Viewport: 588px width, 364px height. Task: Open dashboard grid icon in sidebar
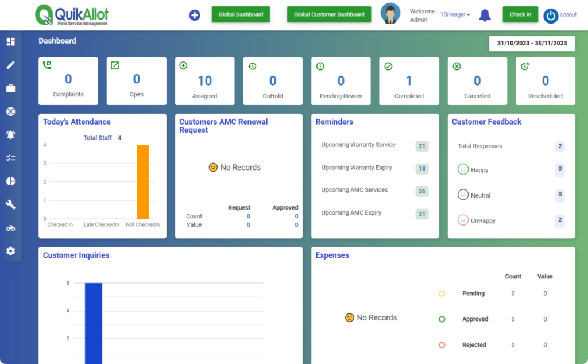[10, 41]
